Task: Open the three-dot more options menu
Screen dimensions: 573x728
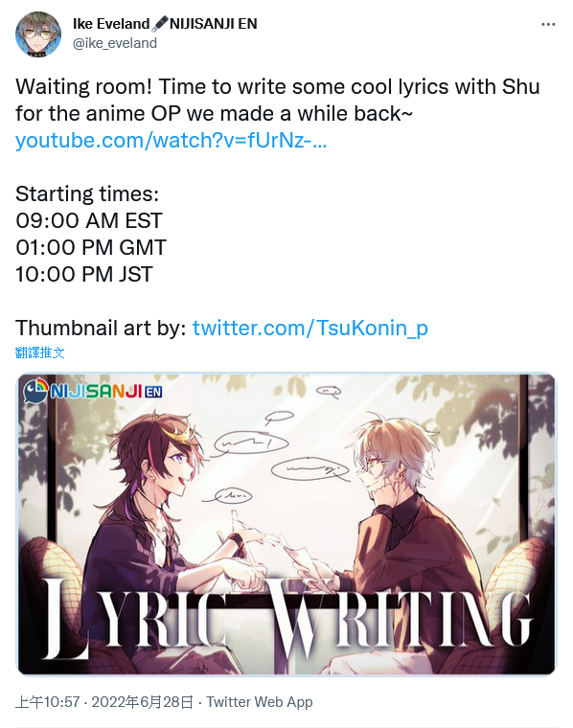Action: tap(548, 24)
